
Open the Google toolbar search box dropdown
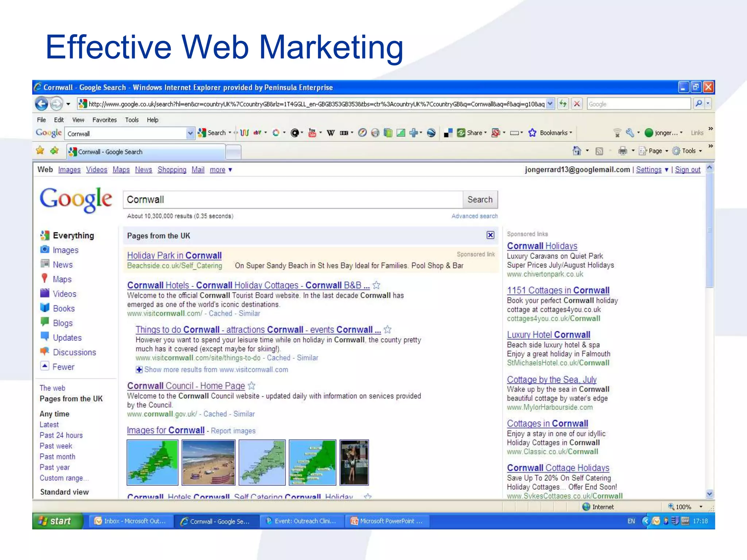(190, 133)
